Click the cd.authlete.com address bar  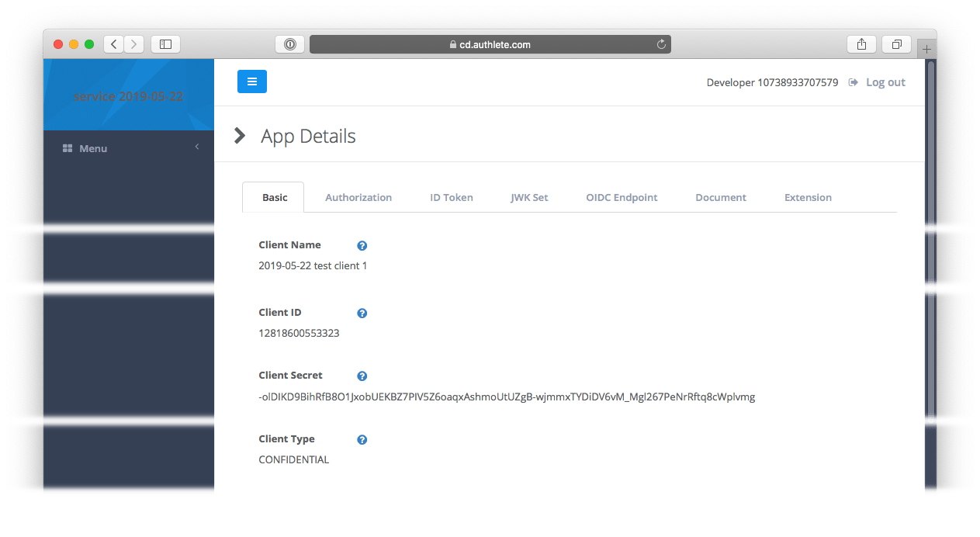point(490,44)
